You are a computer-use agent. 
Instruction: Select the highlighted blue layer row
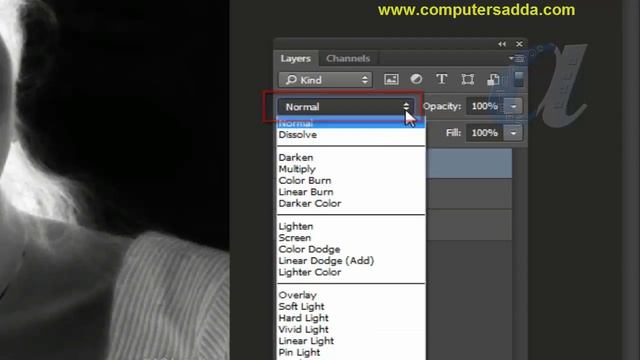click(x=469, y=163)
